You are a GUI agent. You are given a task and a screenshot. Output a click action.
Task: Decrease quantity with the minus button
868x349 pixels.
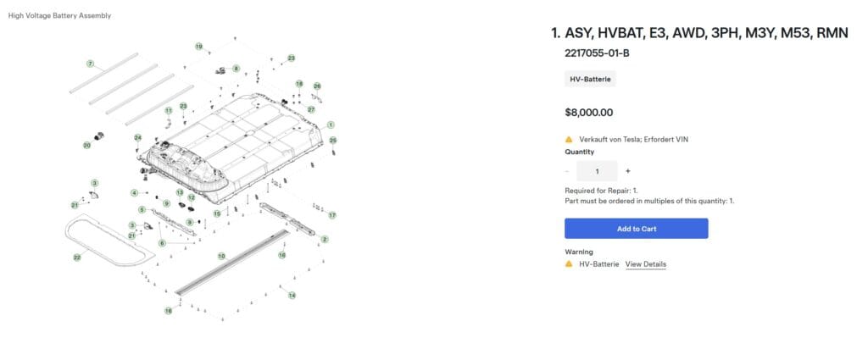(x=567, y=171)
